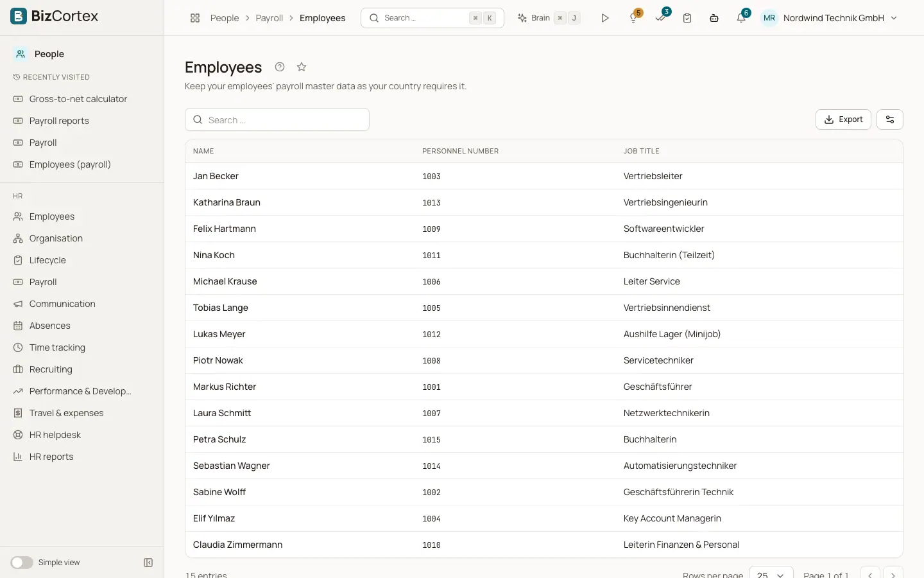Click the Export button

(843, 119)
